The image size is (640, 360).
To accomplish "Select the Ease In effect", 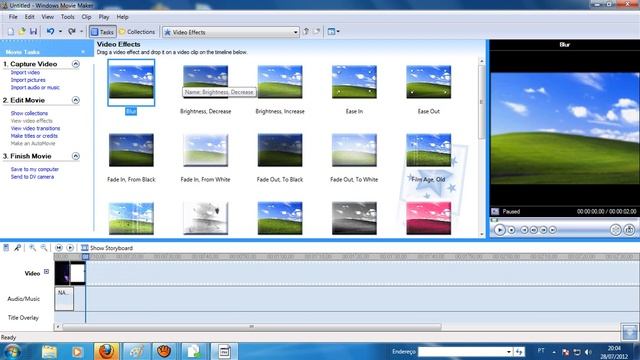I will (354, 82).
